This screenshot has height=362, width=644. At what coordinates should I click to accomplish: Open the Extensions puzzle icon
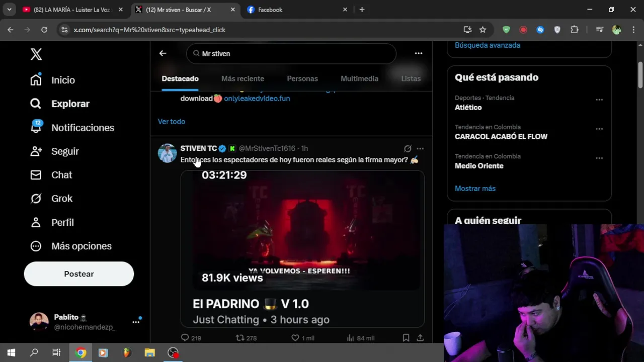574,30
